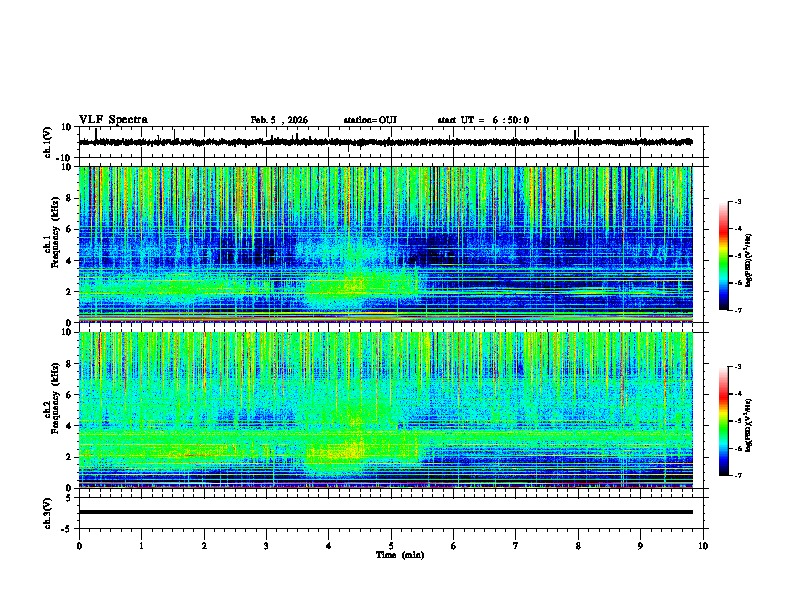Click the "ch.3(V)" axis label
This screenshot has height=612, width=792.
click(48, 514)
